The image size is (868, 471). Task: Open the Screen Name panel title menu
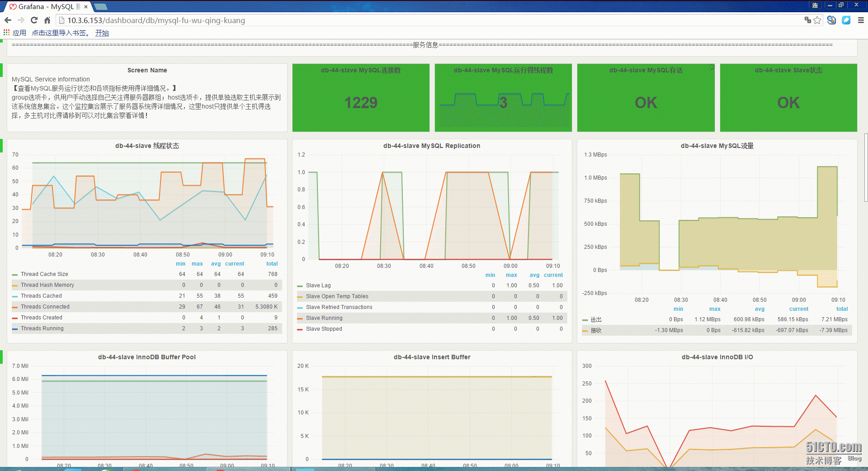coord(147,70)
